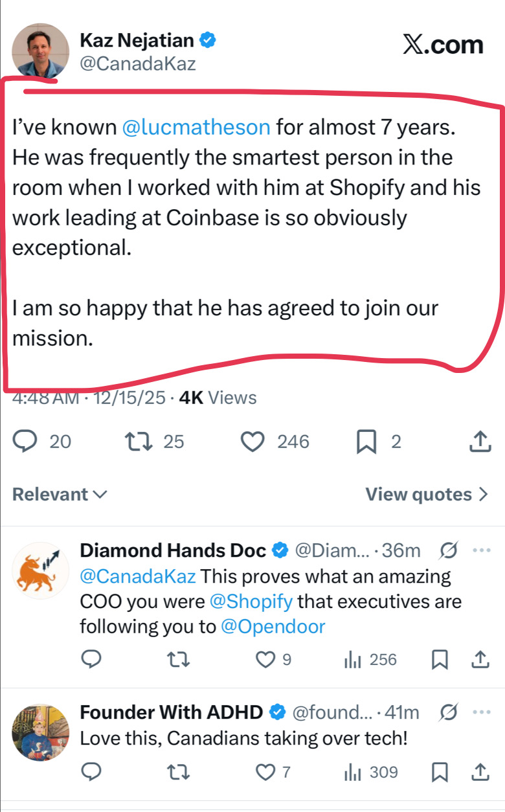Reply to Founder With ADHD's comment

coord(92,772)
